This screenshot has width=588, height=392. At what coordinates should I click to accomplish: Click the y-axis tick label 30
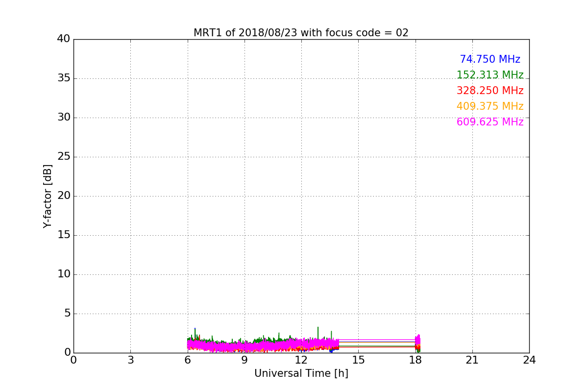(63, 118)
